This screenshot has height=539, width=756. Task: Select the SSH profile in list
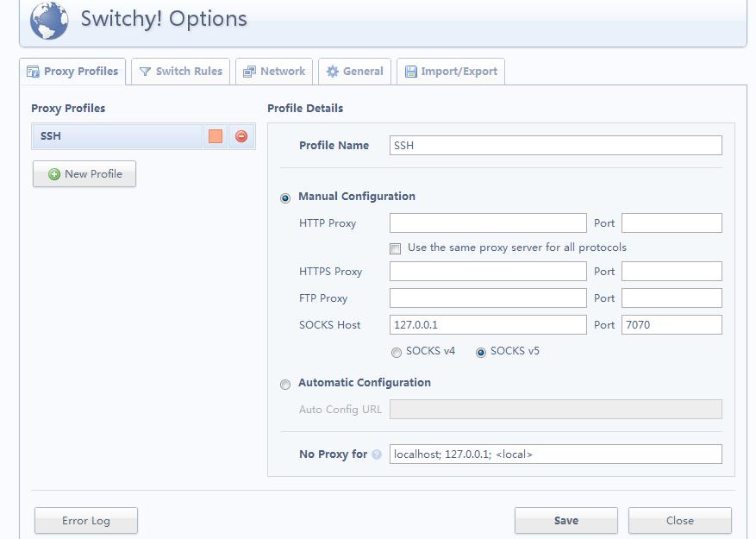click(116, 136)
